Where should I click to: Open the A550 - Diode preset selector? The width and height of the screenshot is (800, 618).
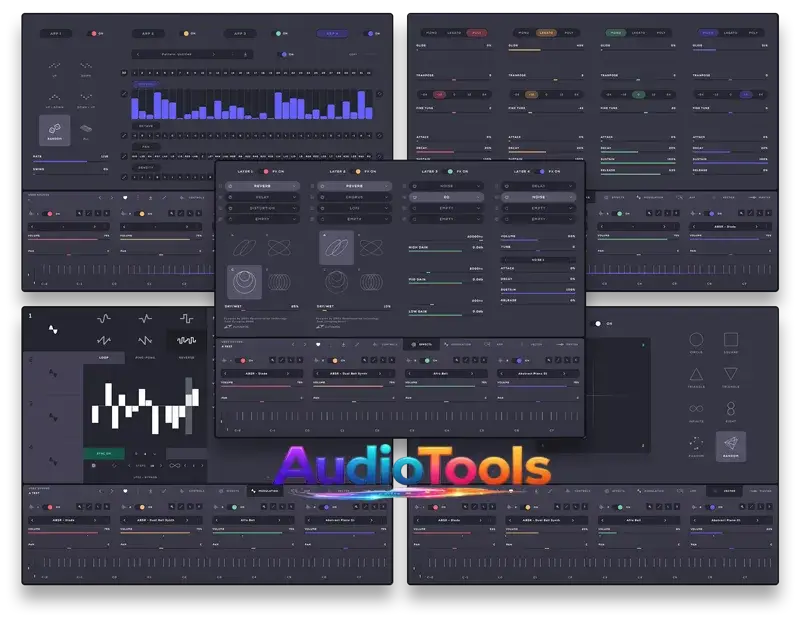coord(257,373)
